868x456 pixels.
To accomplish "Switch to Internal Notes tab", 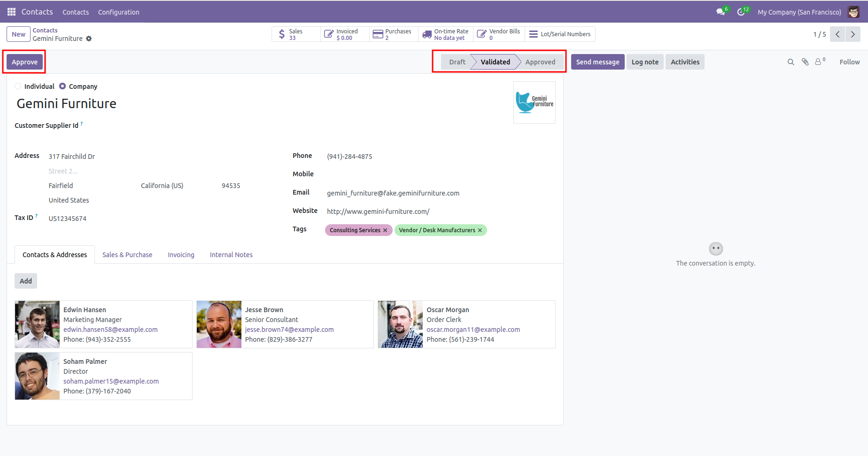I will (x=231, y=255).
